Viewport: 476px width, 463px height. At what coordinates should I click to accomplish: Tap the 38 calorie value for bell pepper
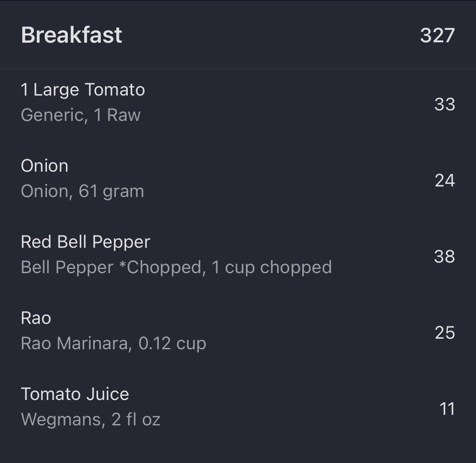tap(444, 257)
